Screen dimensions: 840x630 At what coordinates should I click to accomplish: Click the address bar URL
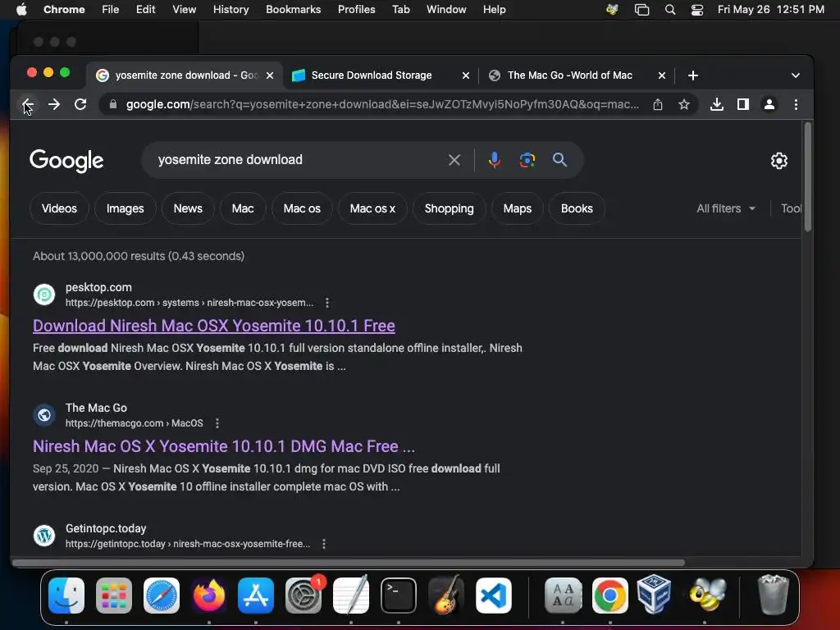point(382,104)
